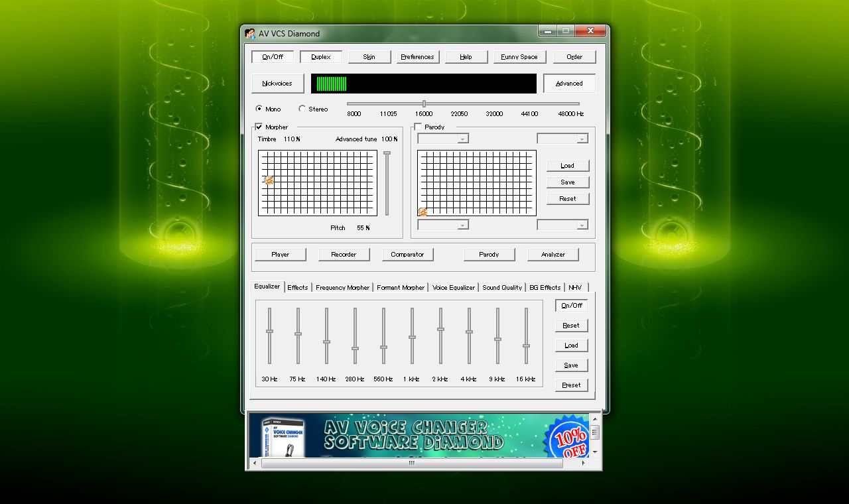Open the Recorder module
The width and height of the screenshot is (849, 504).
click(x=344, y=255)
